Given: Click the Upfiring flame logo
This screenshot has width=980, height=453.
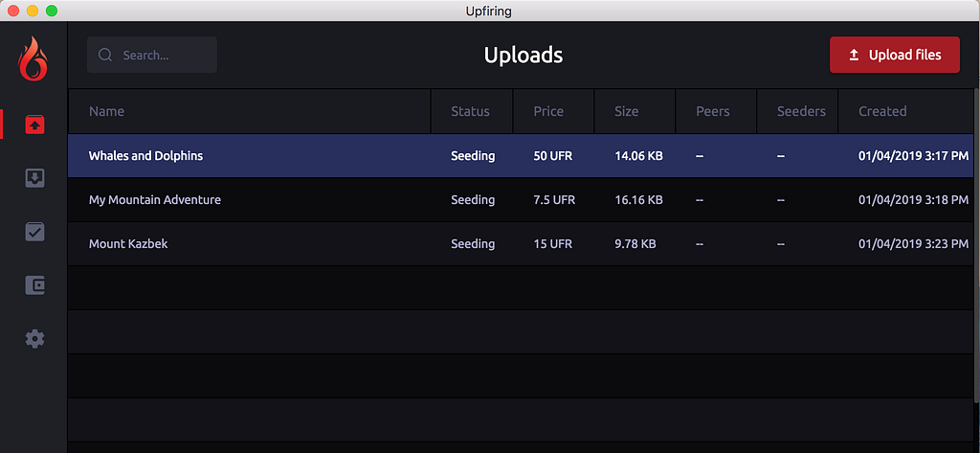Looking at the screenshot, I should (33, 57).
